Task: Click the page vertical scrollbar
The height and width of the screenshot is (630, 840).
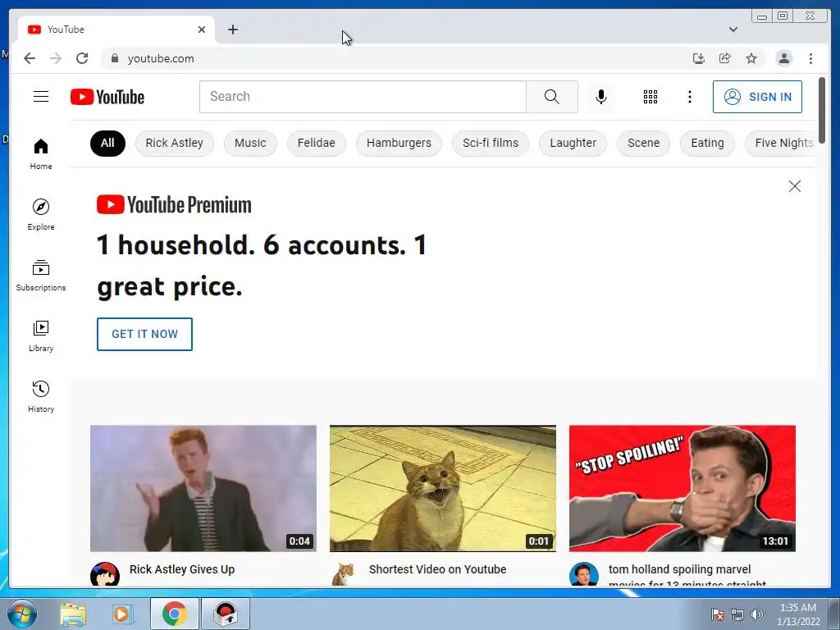Action: (x=822, y=110)
